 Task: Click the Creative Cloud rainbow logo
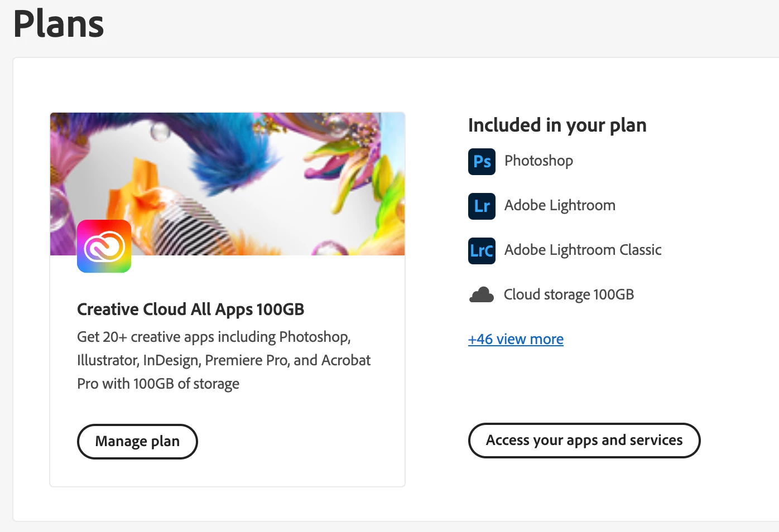click(104, 246)
